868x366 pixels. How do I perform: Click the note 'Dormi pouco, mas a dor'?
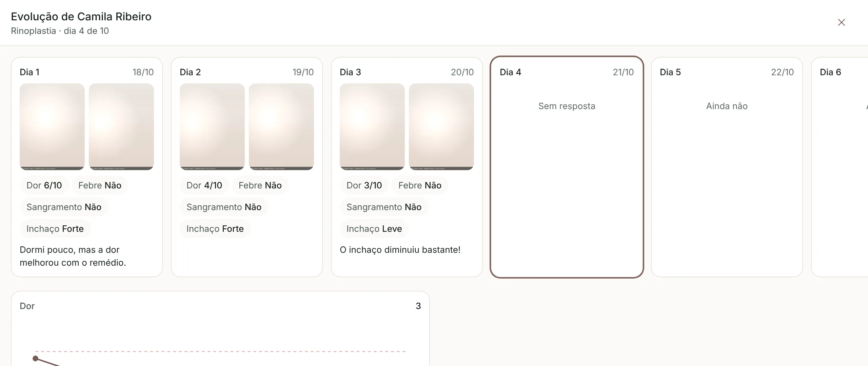[70, 250]
